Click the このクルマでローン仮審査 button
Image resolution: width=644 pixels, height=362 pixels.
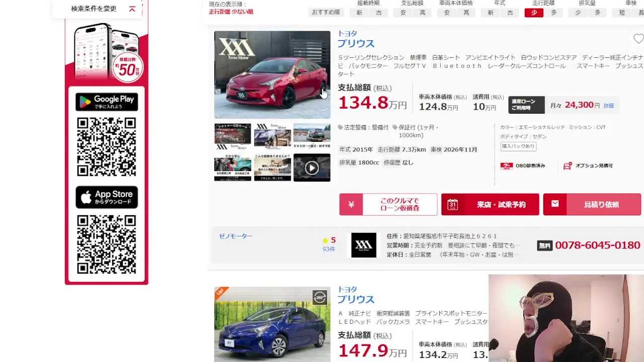point(388,205)
